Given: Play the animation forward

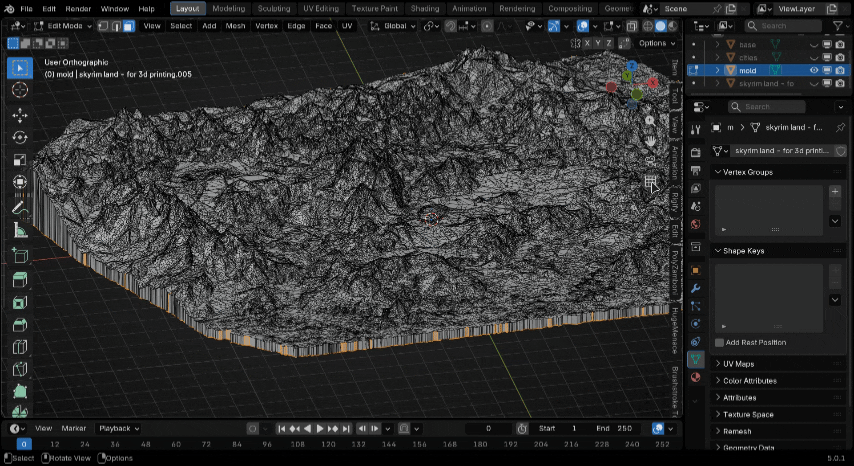Looking at the screenshot, I should click(320, 428).
